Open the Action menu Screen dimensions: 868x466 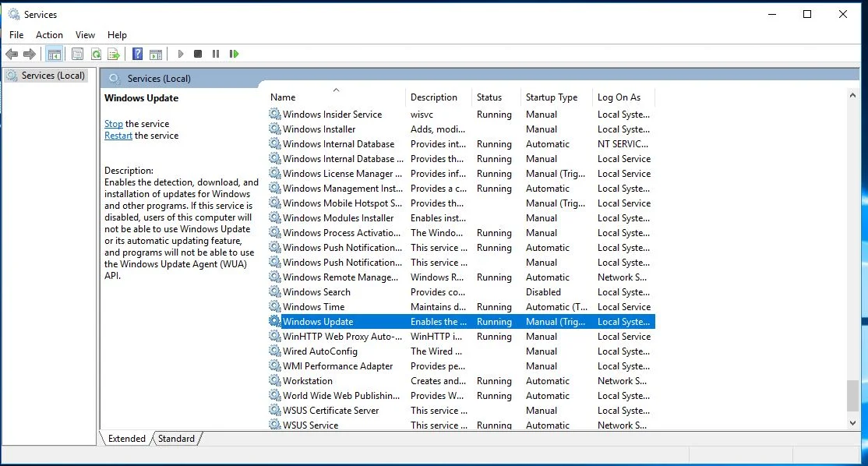(49, 35)
